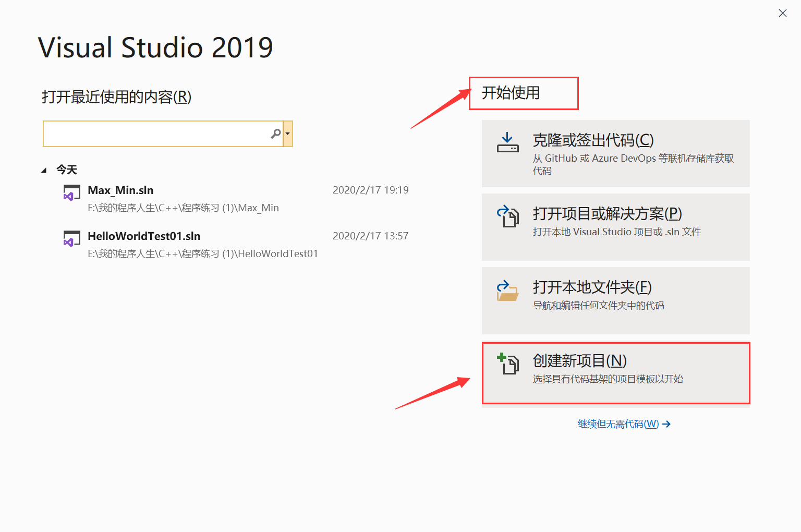
Task: Open recent solution Max_Min.sln
Action: [120, 190]
